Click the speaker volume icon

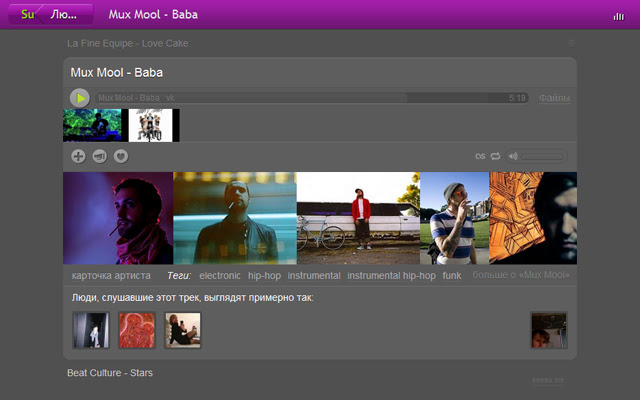click(x=513, y=156)
